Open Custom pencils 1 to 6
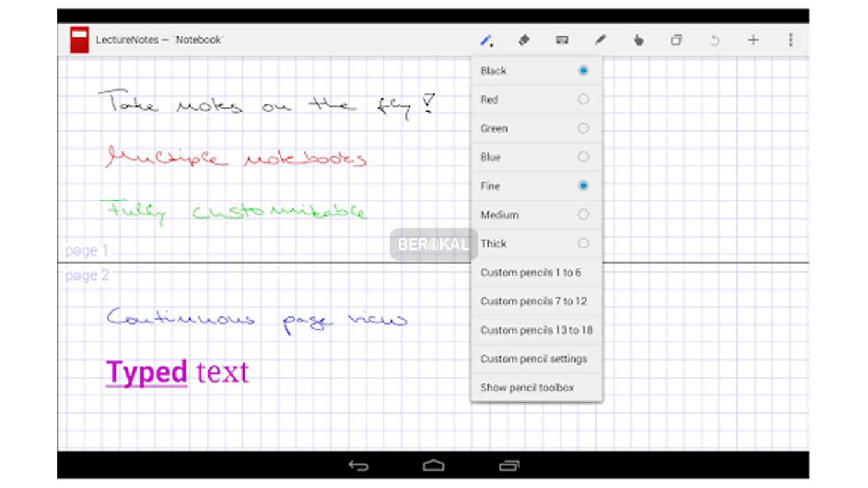This screenshot has width=868, height=488. pyautogui.click(x=536, y=273)
